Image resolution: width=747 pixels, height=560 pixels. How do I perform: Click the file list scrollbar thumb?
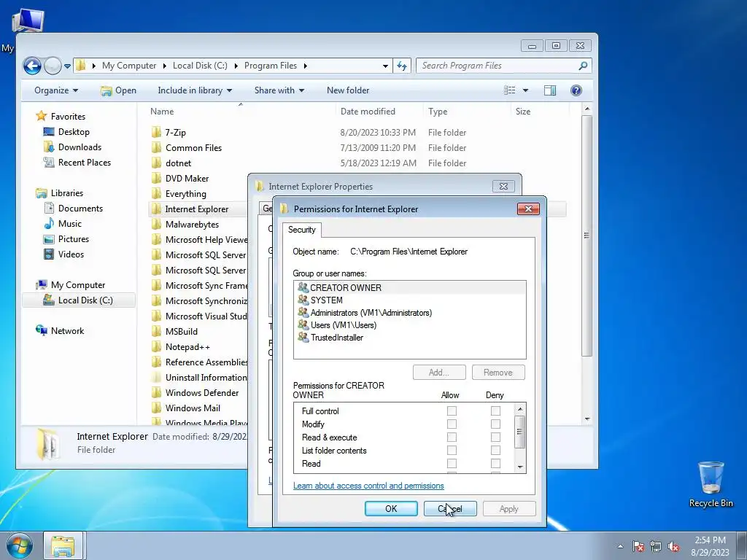pos(587,236)
